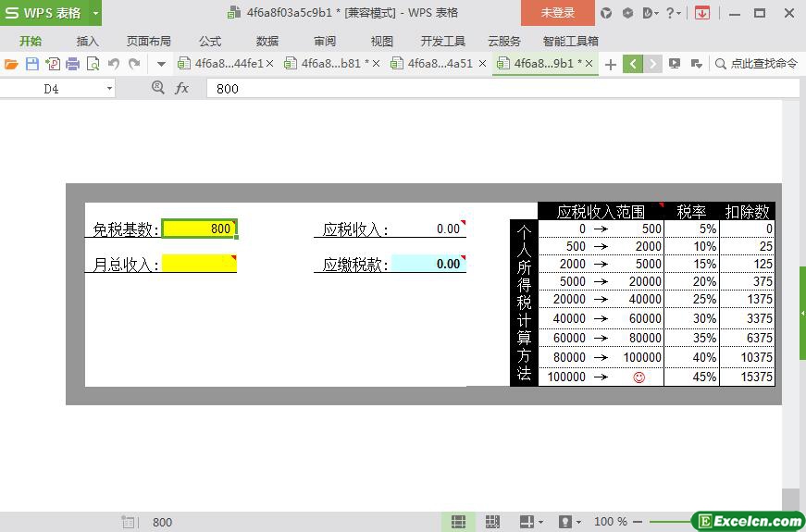Open the 公式 ribbon tab

tap(210, 41)
